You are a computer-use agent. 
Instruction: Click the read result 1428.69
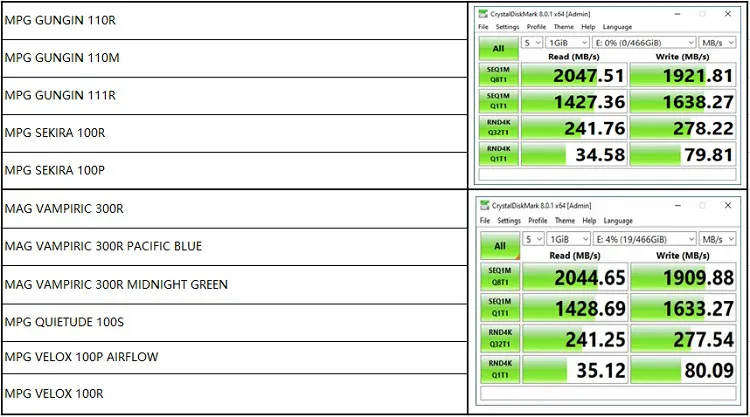[x=575, y=308]
